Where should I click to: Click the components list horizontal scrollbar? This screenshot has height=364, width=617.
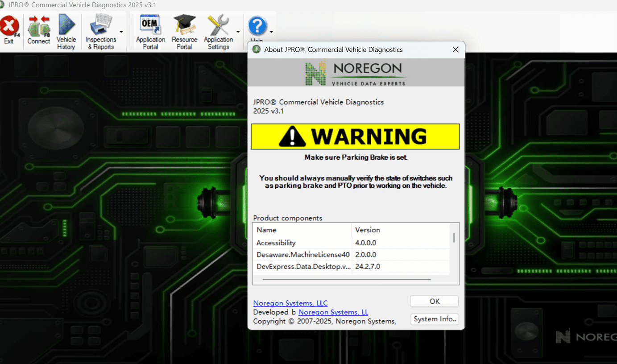346,280
